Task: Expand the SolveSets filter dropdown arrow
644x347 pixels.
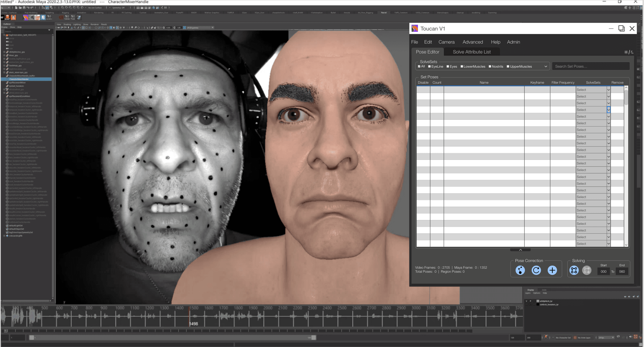Action: [x=546, y=67]
